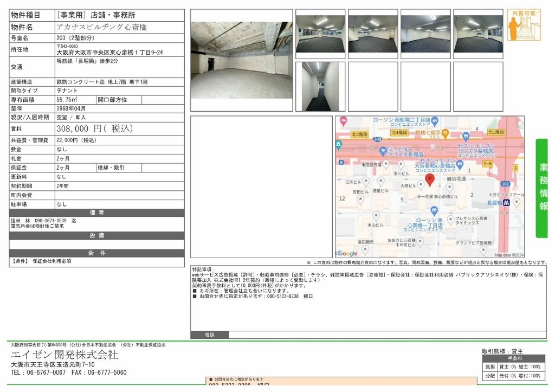The height and width of the screenshot is (392, 555).
Task: Click the 物件種目 value 店舗・事務所
Action: tap(95, 15)
